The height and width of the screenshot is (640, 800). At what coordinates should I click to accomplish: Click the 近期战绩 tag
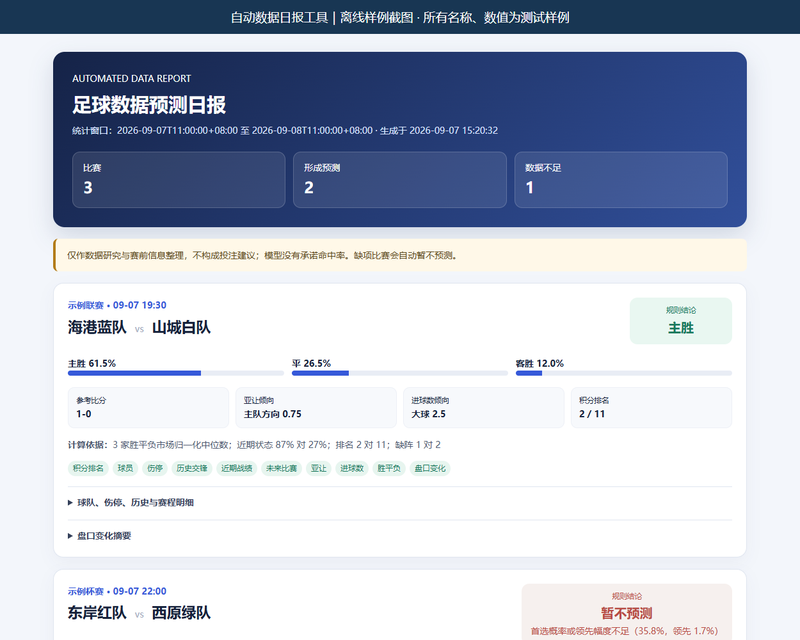click(x=237, y=469)
